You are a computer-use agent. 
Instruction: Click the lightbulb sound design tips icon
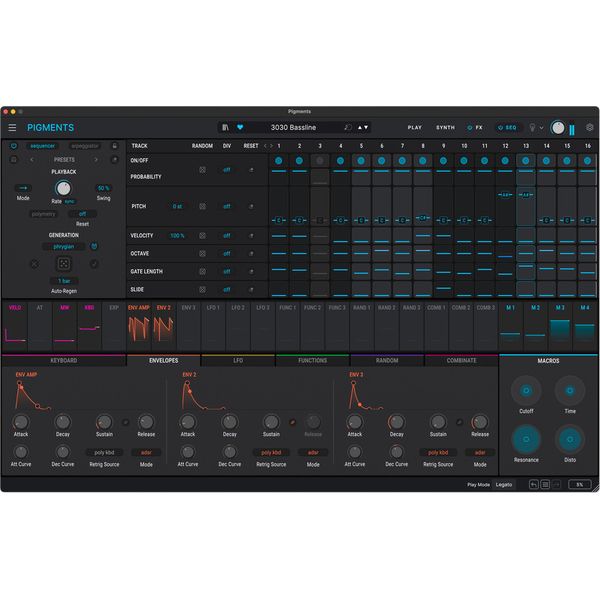pos(533,128)
